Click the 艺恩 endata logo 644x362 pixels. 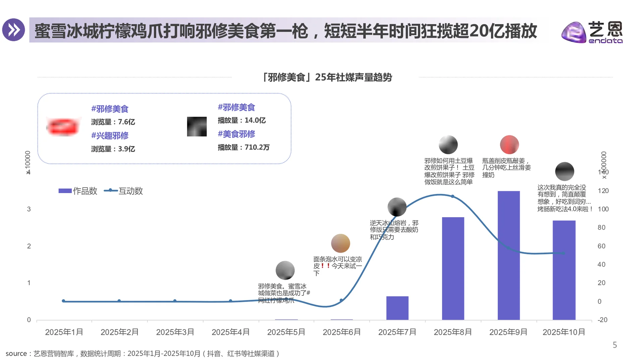[591, 32]
